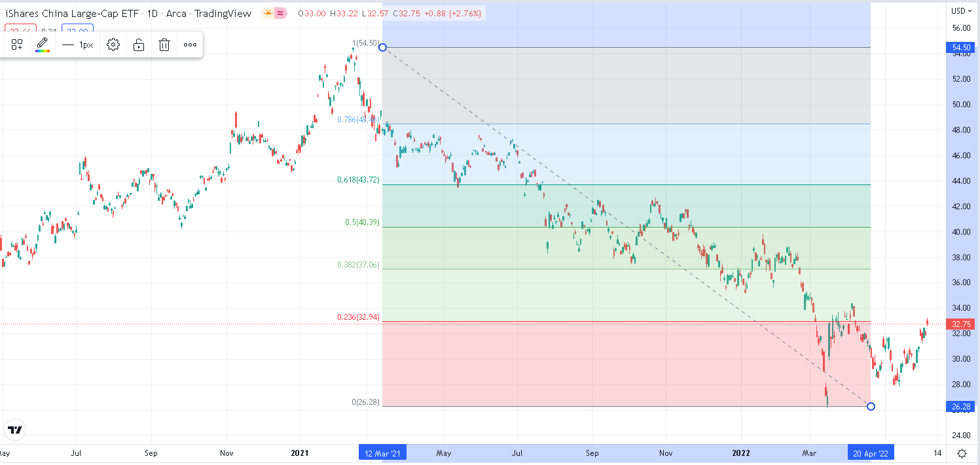The height and width of the screenshot is (465, 980).
Task: Change the Fib line color pencil
Action: tap(43, 44)
